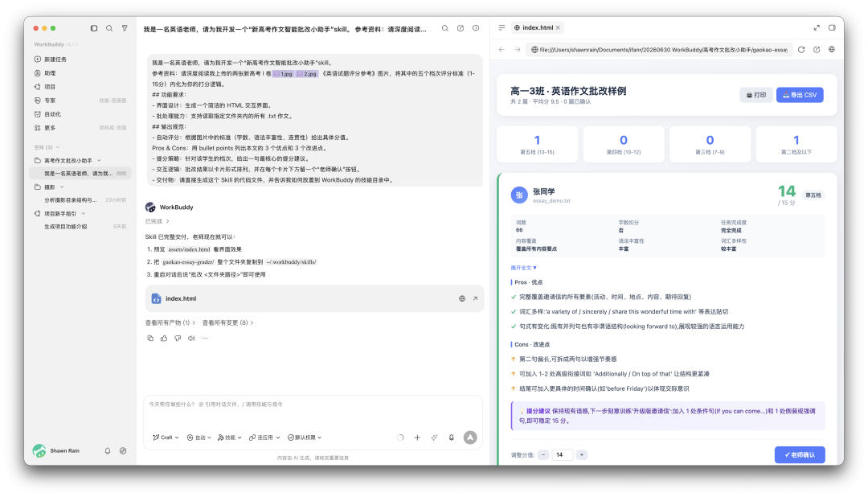
Task: Click the sparkle enhance-prompt icon
Action: coord(435,437)
